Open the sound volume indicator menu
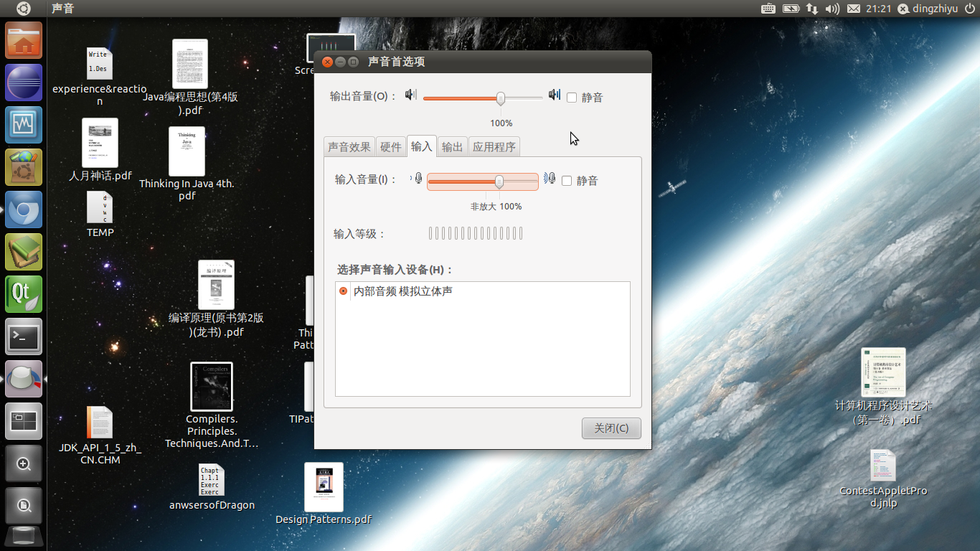 pos(832,9)
